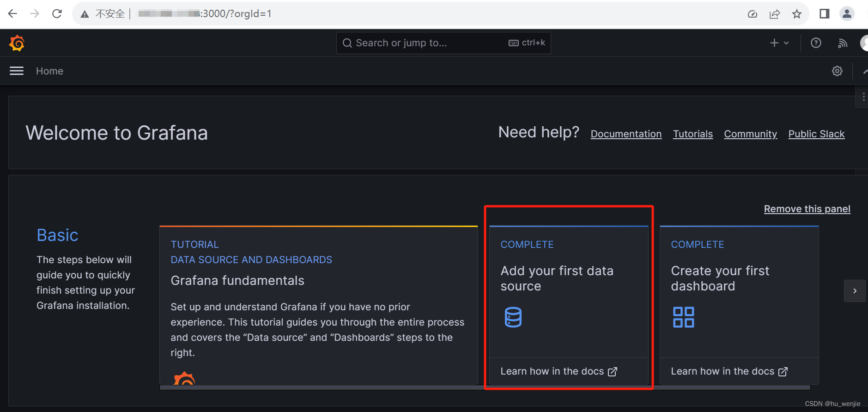Open the Community link
Viewport: 868px width, 412px height.
pyautogui.click(x=750, y=134)
